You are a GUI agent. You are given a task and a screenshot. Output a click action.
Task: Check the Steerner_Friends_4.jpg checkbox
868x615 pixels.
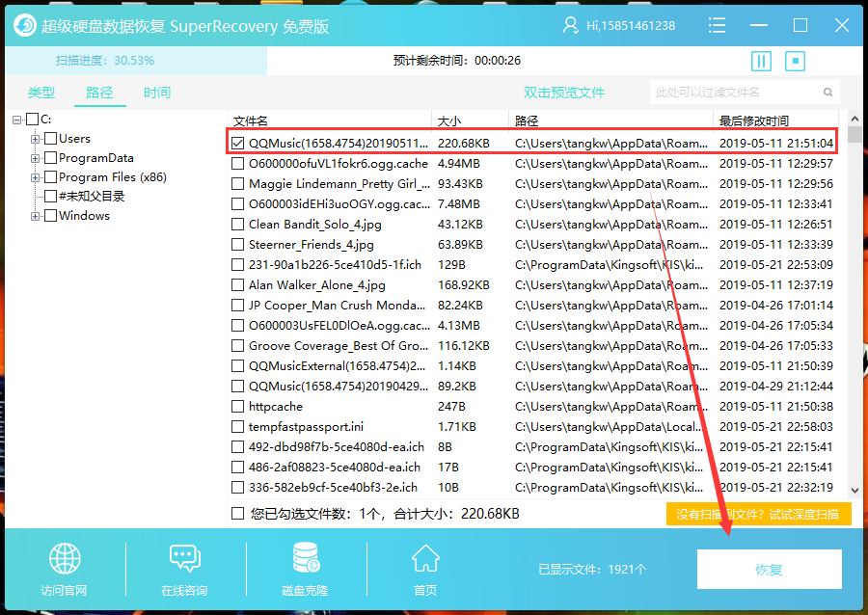pos(238,245)
